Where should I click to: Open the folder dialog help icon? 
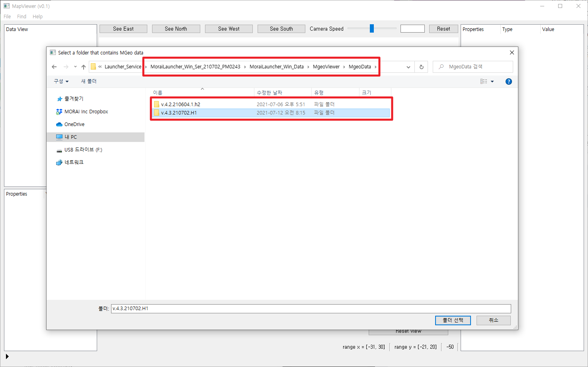tap(508, 82)
